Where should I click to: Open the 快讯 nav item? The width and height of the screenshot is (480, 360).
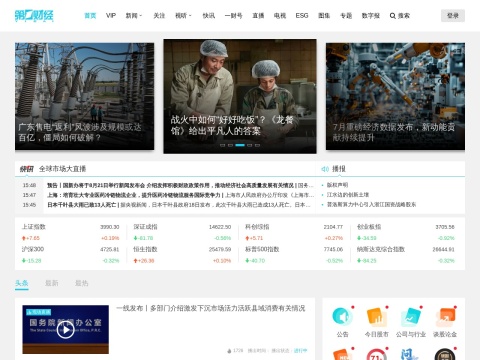pos(209,16)
